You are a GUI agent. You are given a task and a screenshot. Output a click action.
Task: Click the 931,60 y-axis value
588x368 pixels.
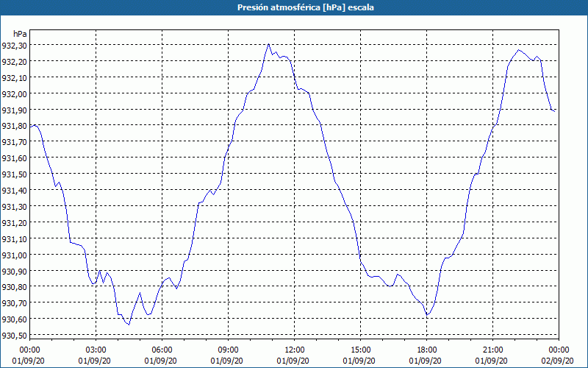[15, 158]
